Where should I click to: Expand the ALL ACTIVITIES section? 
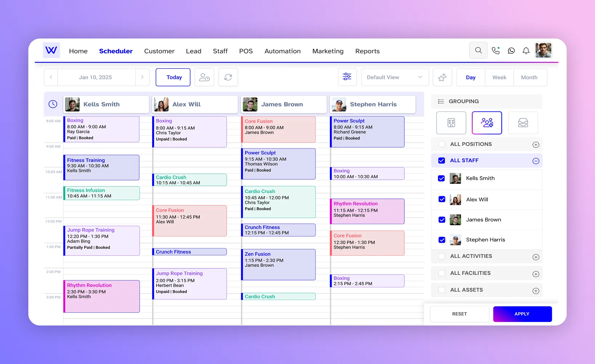pos(535,256)
